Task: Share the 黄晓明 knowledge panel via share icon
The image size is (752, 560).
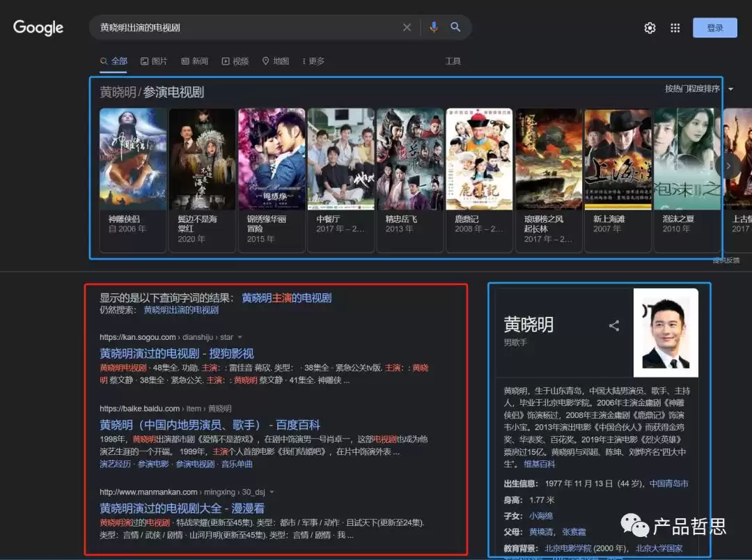Action: tap(613, 325)
